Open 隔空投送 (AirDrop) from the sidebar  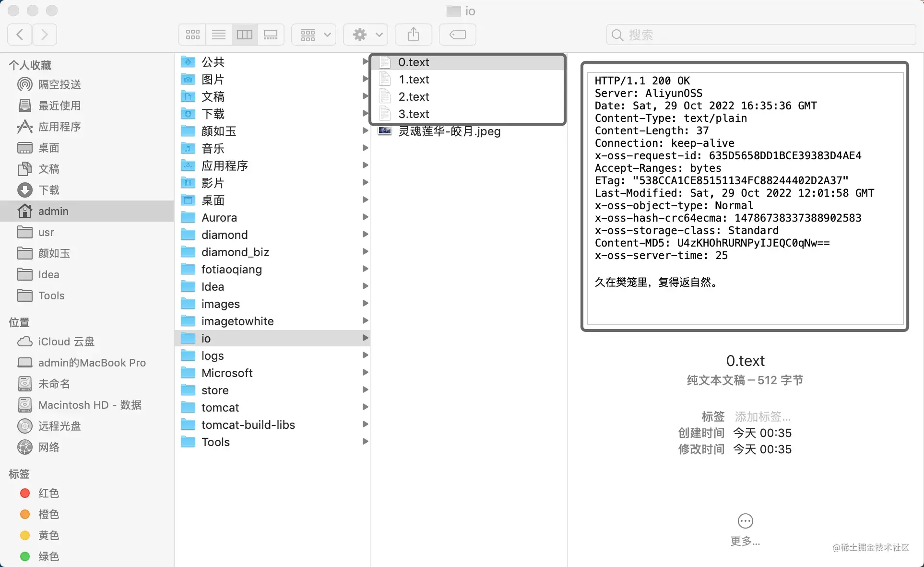tap(60, 84)
